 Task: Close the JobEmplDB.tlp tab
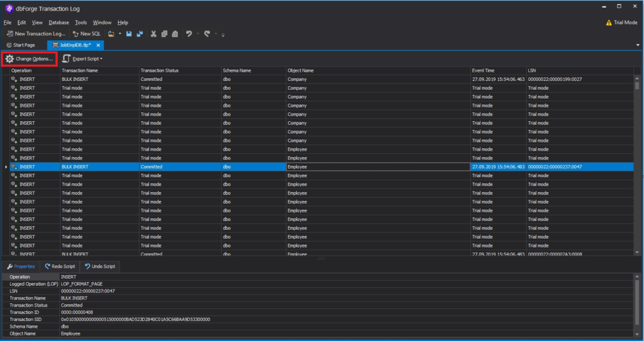click(98, 45)
